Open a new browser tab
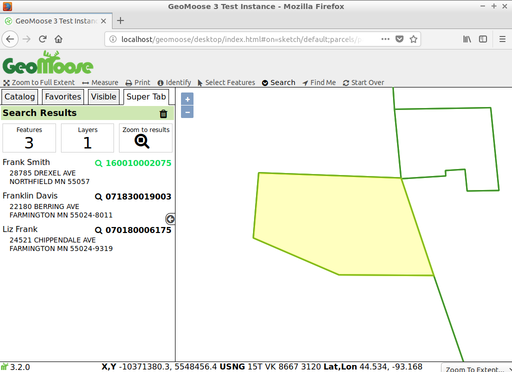 (120, 21)
